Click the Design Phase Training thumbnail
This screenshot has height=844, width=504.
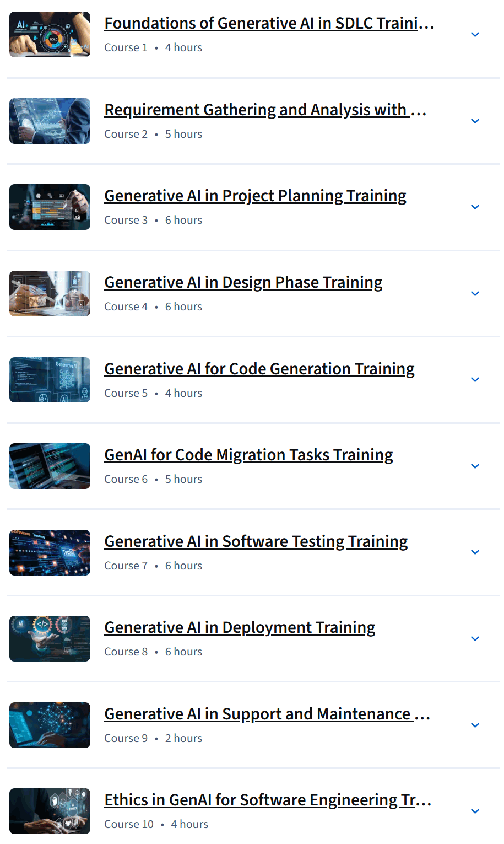[x=50, y=294]
